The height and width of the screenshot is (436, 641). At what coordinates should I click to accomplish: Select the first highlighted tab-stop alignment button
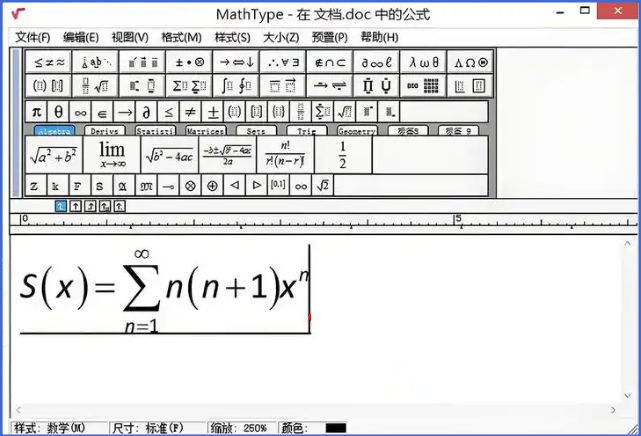[x=61, y=206]
